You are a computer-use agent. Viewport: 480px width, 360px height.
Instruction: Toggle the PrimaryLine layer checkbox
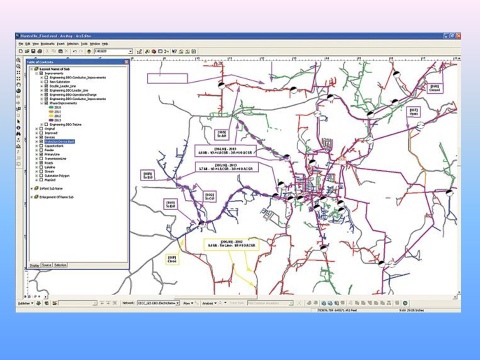click(x=41, y=154)
